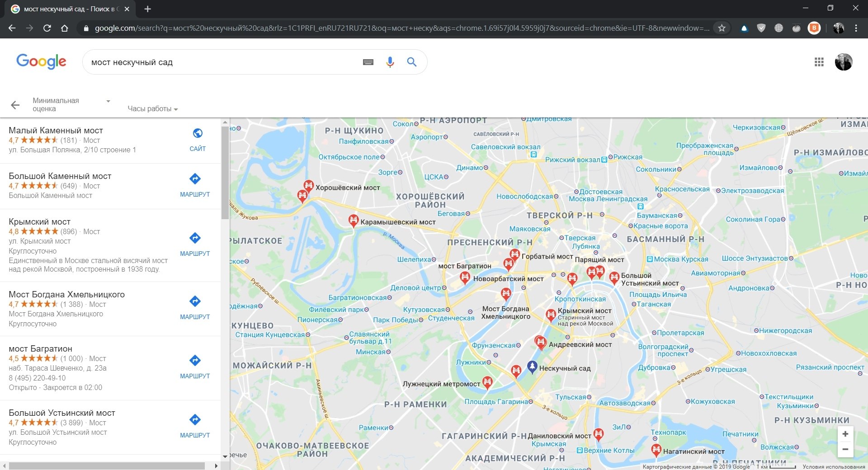Open a new browser tab

(147, 9)
